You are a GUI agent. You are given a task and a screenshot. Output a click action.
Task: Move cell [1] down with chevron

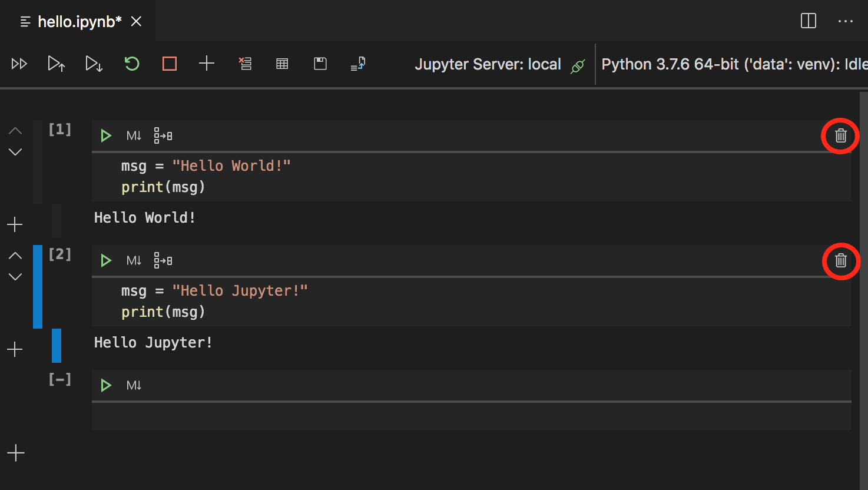tap(15, 152)
